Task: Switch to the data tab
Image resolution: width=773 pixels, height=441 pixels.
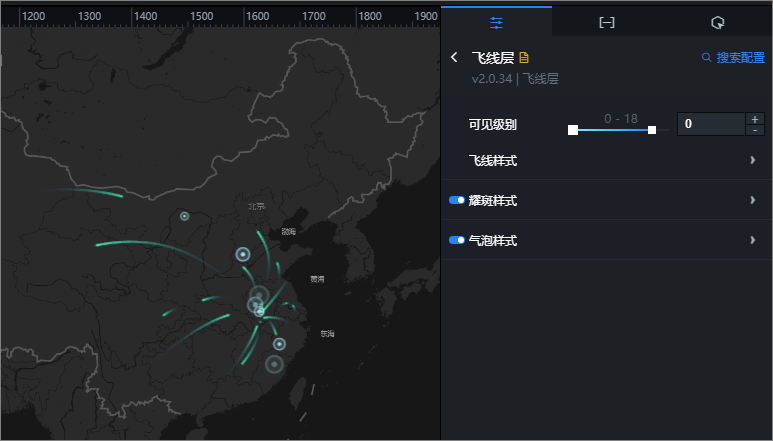Action: [x=606, y=23]
